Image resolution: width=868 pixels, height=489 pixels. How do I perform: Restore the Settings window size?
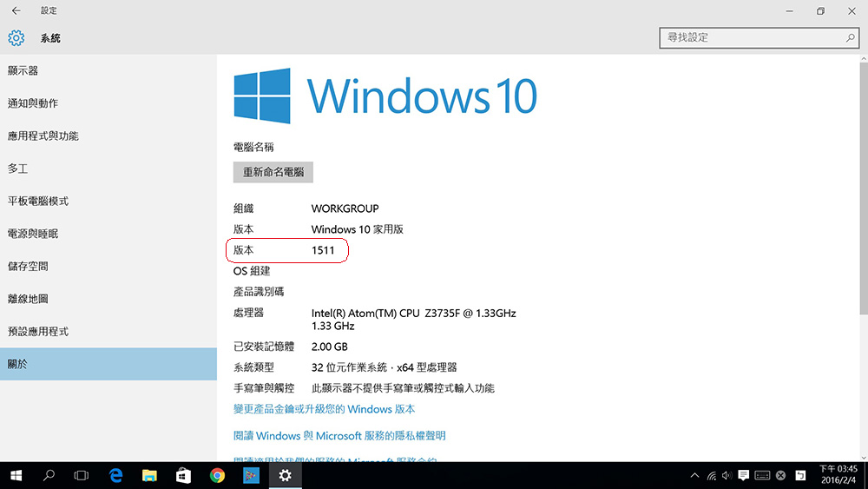click(820, 10)
